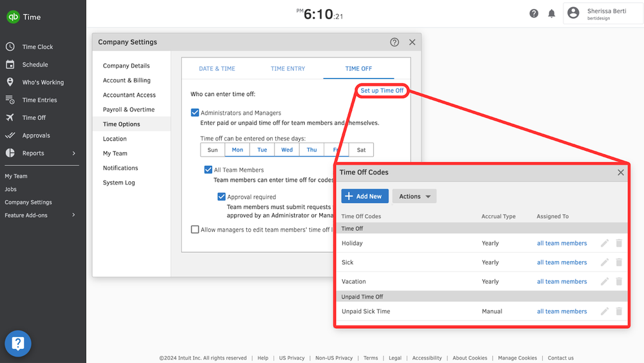Click Add New time off code
The height and width of the screenshot is (363, 644).
[x=365, y=196]
